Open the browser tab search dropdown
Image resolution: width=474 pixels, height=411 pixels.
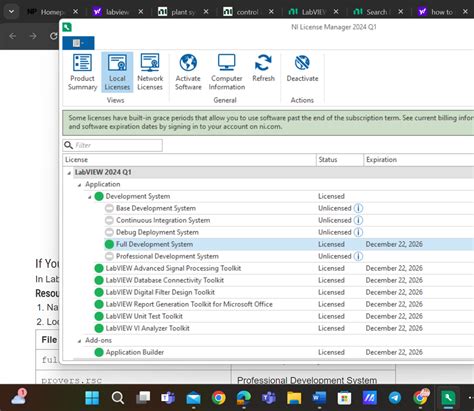click(x=11, y=12)
